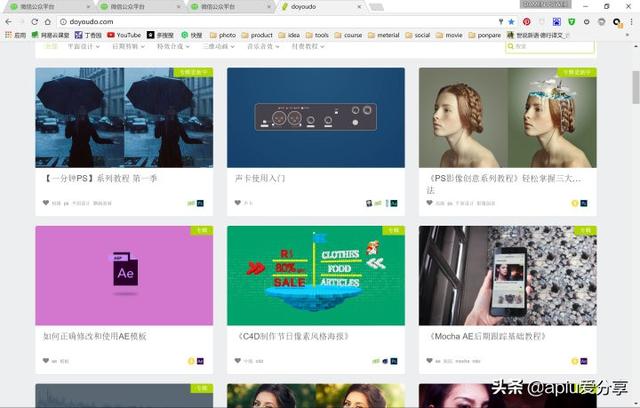Click the site search field
640x408 pixels.
coord(550,47)
